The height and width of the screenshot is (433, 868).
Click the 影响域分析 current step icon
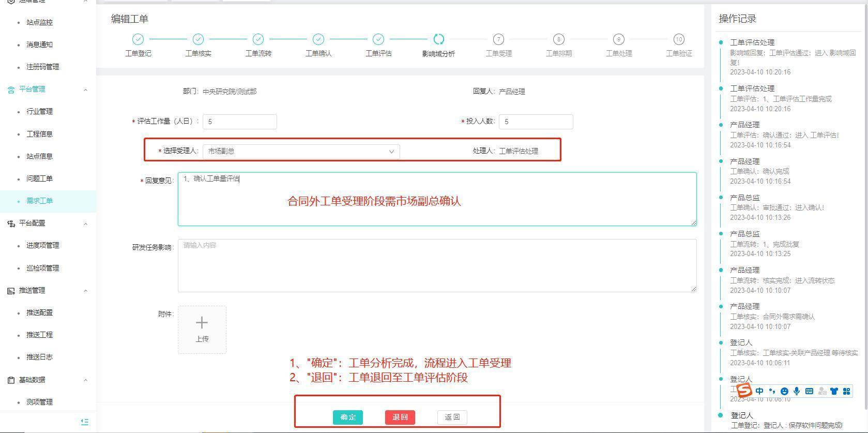438,39
